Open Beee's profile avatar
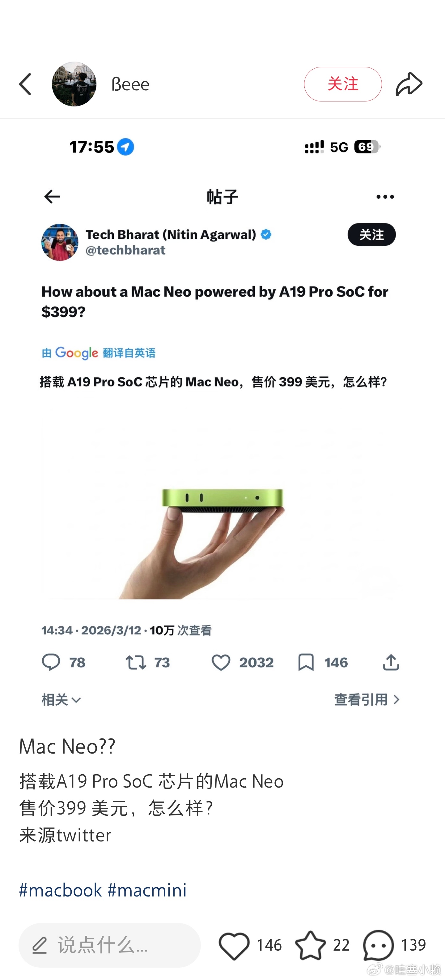Screen dimensions: 445x980 click(74, 84)
